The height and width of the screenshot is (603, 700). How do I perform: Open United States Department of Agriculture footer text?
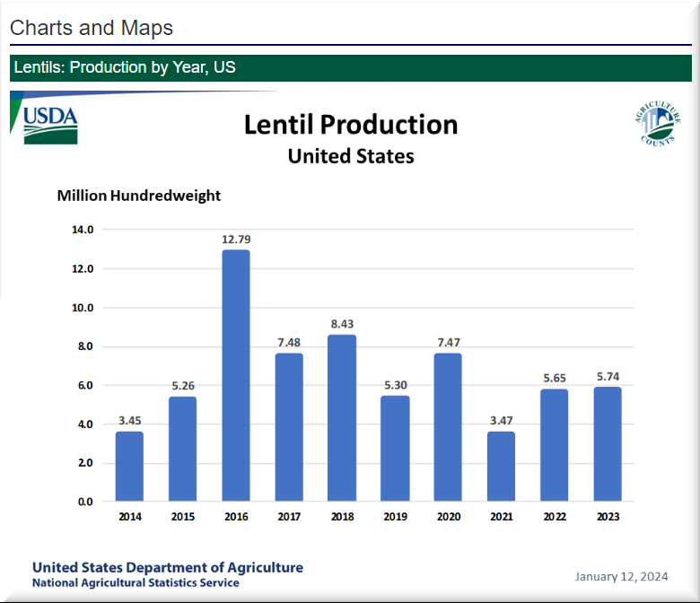(x=168, y=567)
